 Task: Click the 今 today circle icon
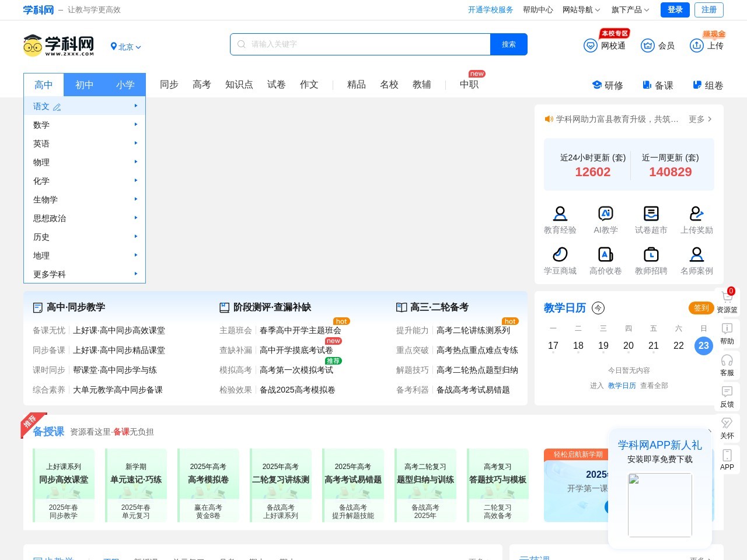598,308
